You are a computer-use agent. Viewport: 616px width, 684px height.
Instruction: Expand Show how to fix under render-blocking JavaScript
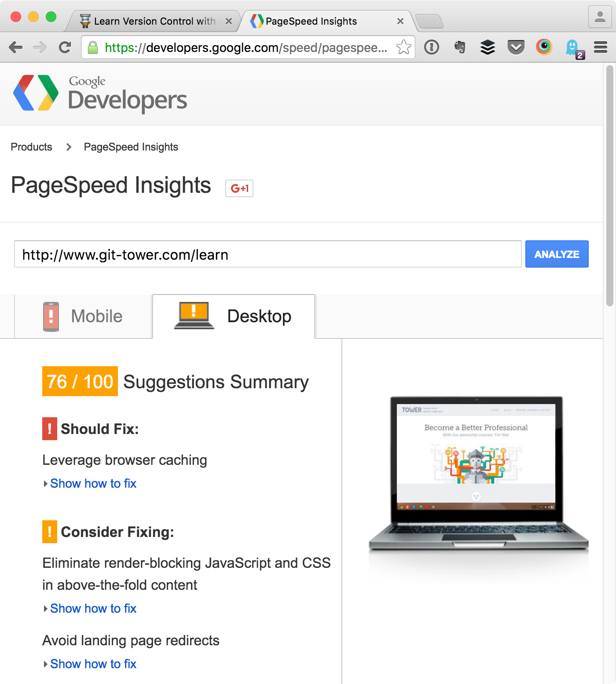93,608
